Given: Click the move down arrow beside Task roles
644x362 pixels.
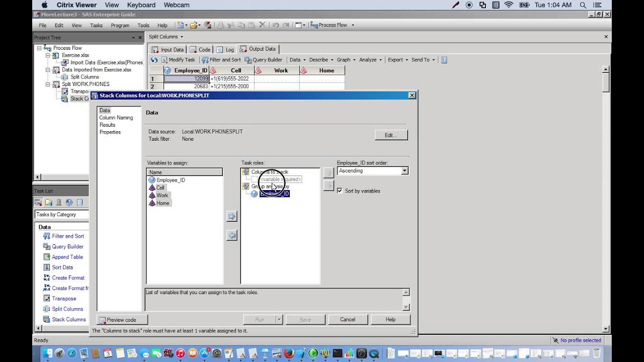Looking at the screenshot, I should (328, 186).
